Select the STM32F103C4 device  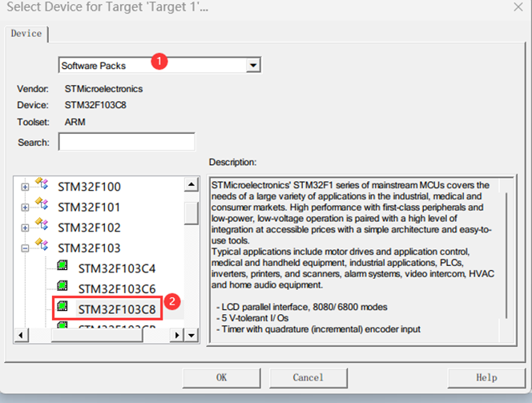pyautogui.click(x=117, y=268)
